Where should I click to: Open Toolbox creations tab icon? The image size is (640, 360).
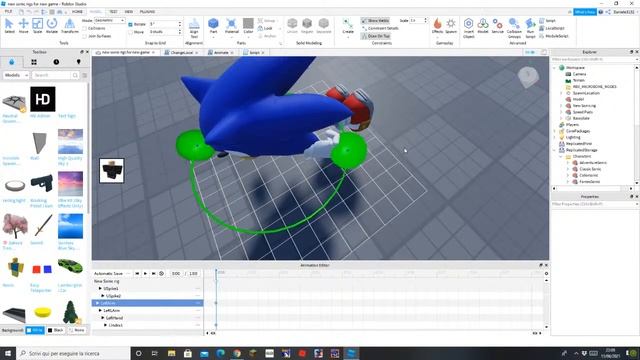[79, 62]
